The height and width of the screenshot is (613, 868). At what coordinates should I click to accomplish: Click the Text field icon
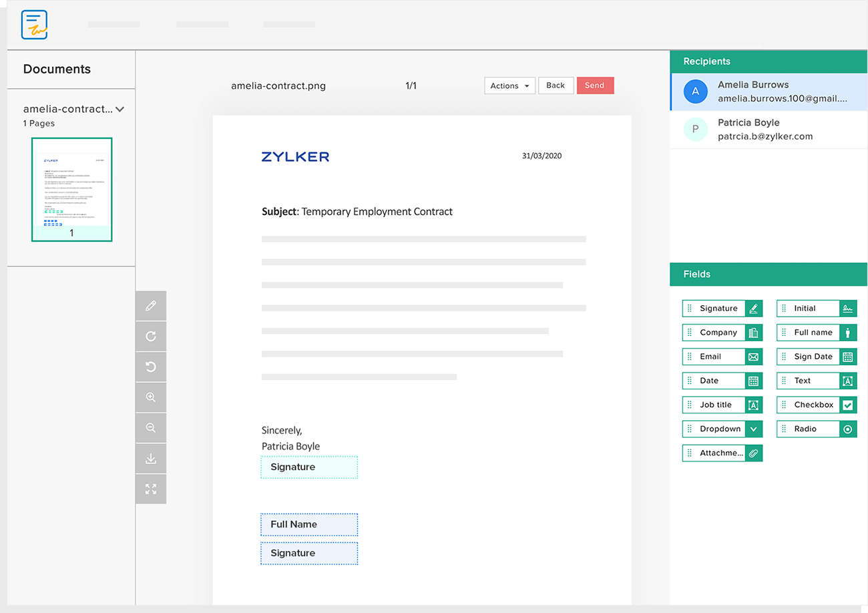click(848, 381)
